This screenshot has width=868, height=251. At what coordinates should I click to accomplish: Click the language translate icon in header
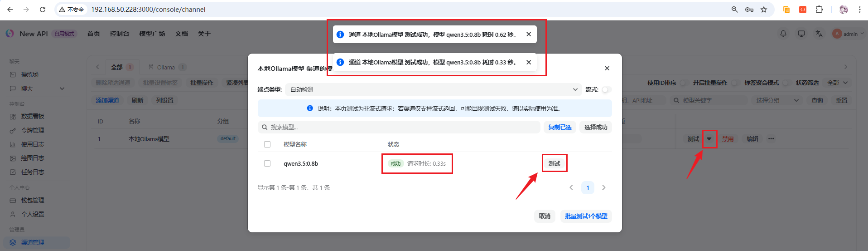[819, 34]
